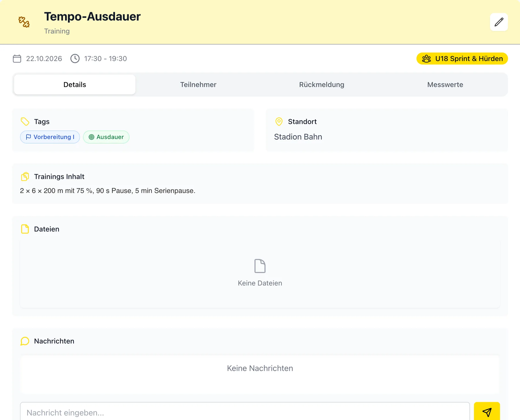
Task: Click the file icon next to Dateien heading
Action: click(25, 229)
